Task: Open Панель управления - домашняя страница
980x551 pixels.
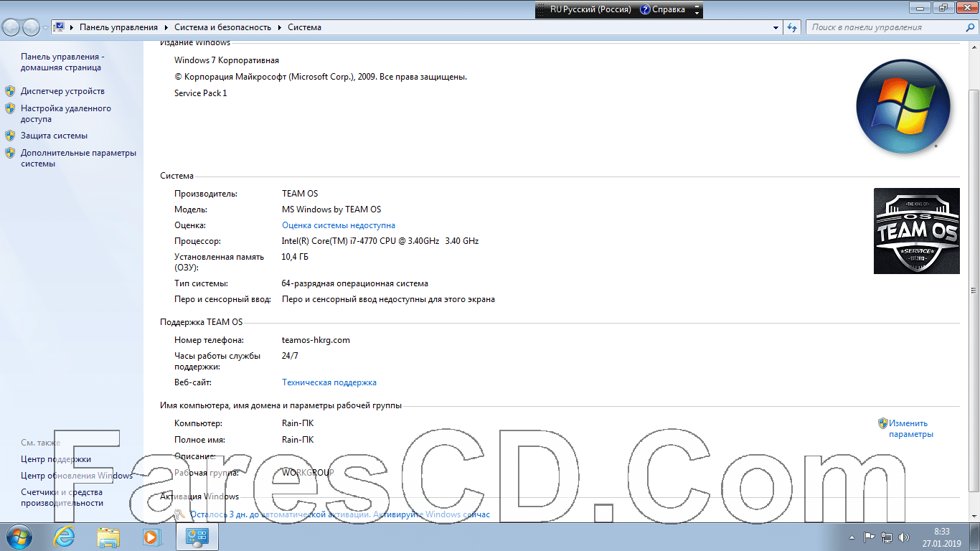Action: [x=62, y=62]
